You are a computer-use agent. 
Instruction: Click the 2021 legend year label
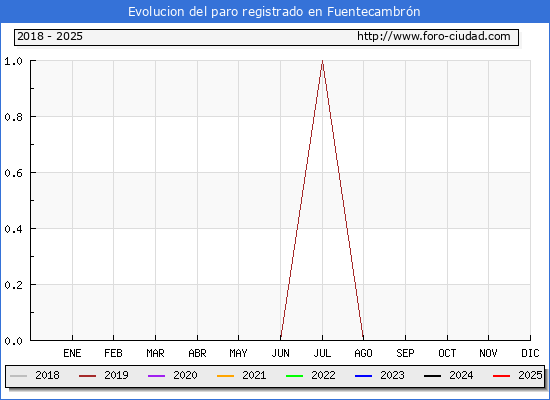pos(254,375)
